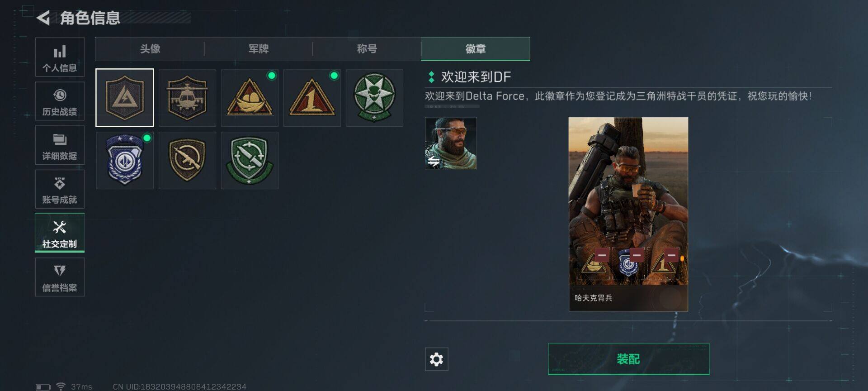Select the crossed-out rifle badge
Screen dimensions: 868x391
click(x=187, y=160)
